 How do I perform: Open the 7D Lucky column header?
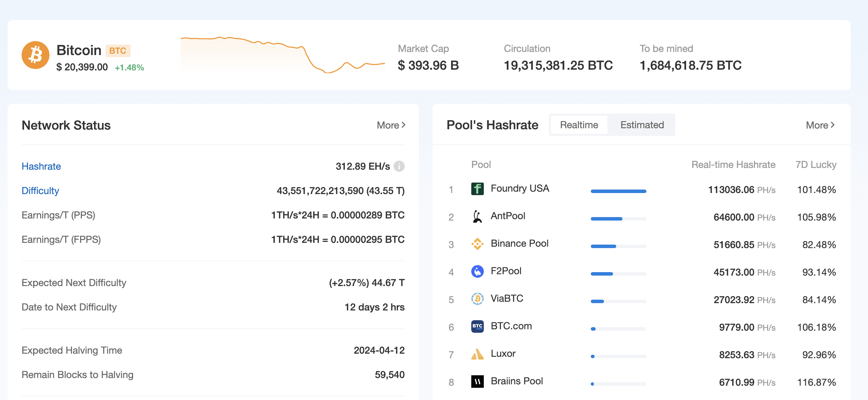(x=815, y=164)
